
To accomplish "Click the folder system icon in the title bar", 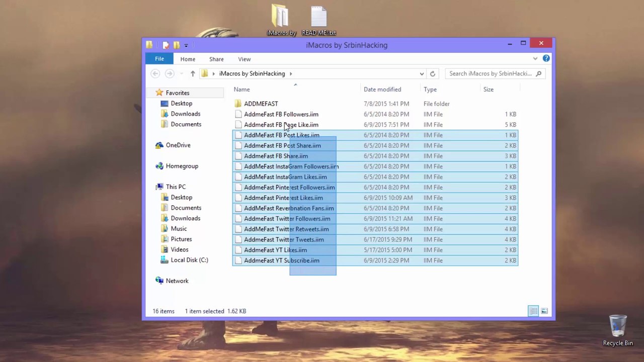I will [x=149, y=45].
